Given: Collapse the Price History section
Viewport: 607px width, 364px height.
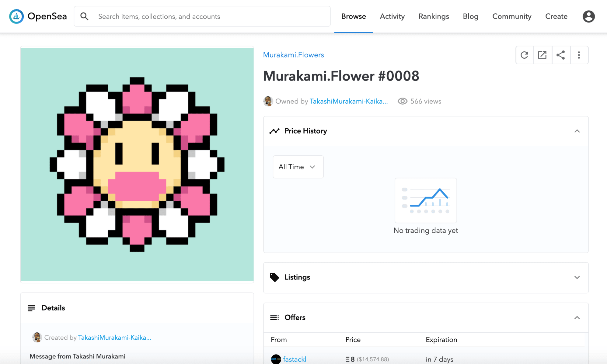Looking at the screenshot, I should click(577, 131).
